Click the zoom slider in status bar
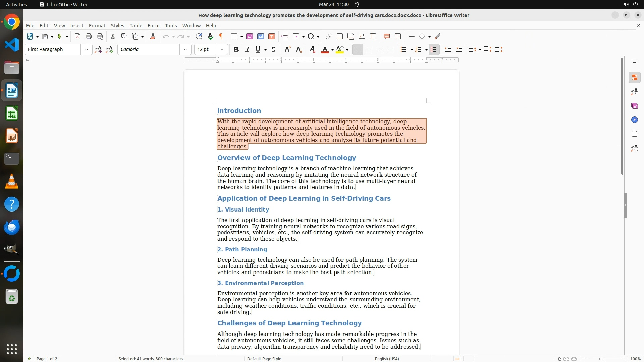This screenshot has width=644, height=362. pos(604,359)
